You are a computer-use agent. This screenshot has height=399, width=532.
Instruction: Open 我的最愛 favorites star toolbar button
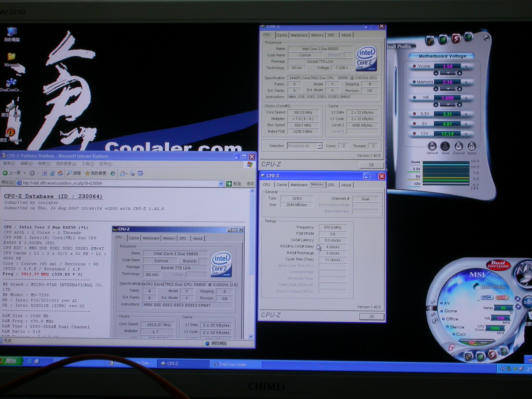96,173
